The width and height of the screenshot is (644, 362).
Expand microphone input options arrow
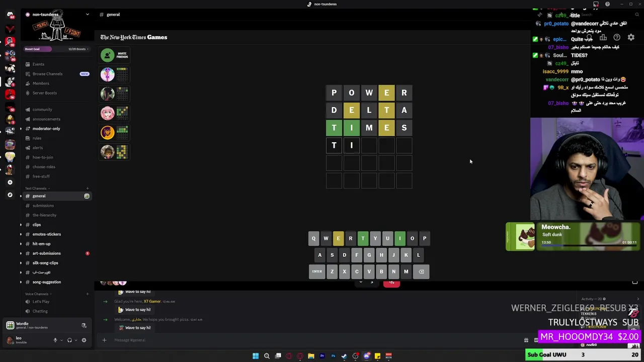pos(61,340)
